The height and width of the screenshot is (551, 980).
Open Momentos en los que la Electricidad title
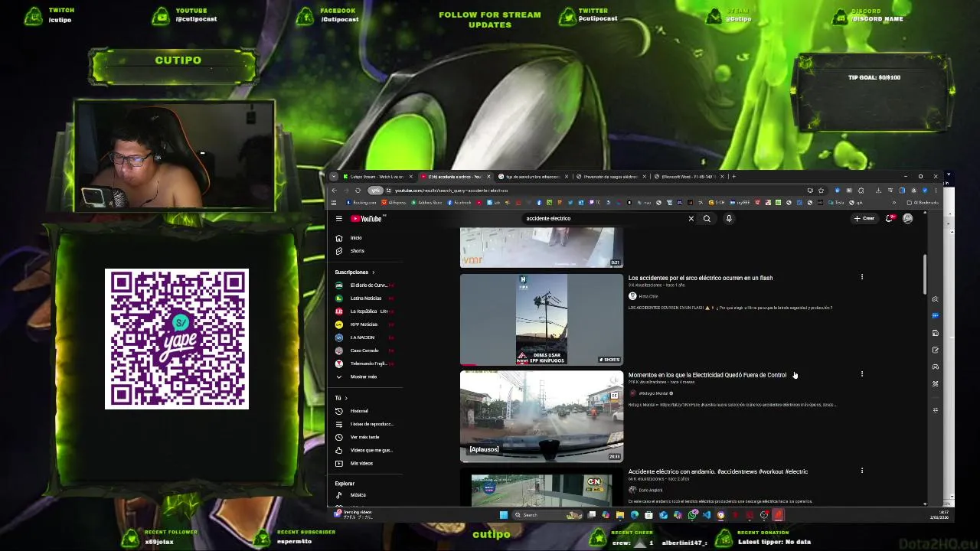tap(707, 375)
